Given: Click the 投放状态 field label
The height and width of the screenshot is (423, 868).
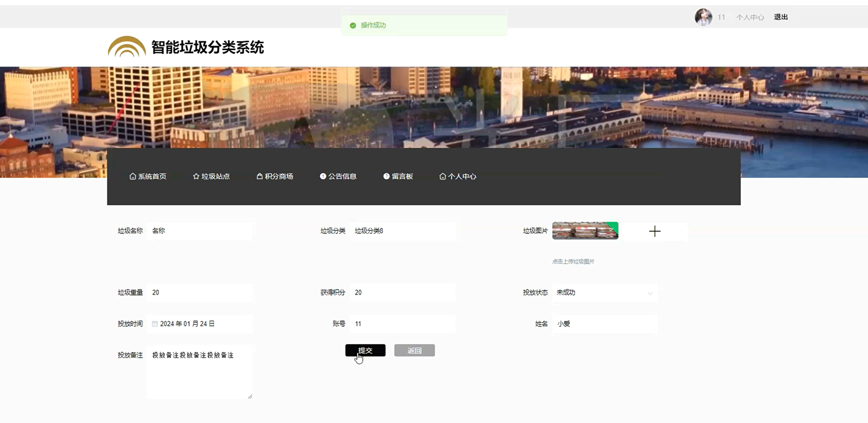Looking at the screenshot, I should (536, 293).
